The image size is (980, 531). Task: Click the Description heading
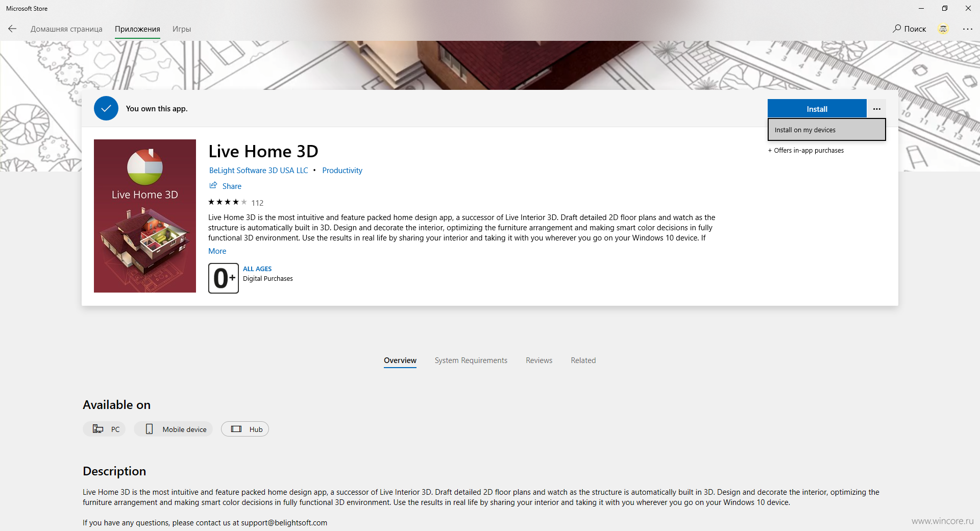pos(114,471)
